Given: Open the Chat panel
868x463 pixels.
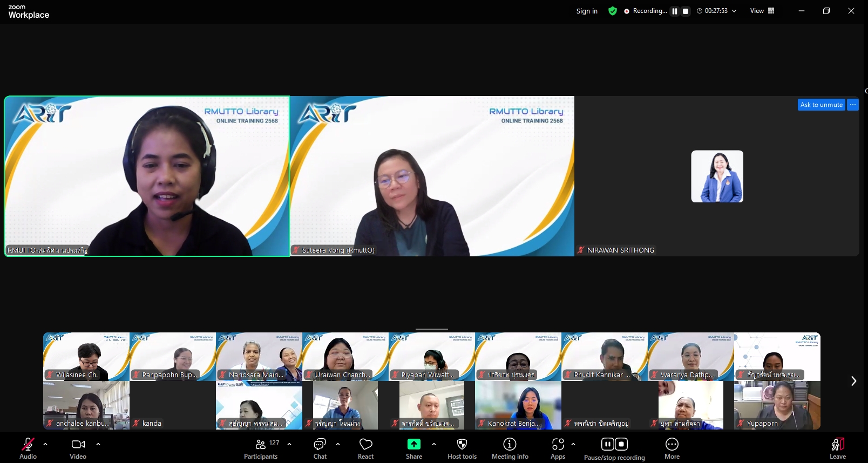Looking at the screenshot, I should coord(320,448).
